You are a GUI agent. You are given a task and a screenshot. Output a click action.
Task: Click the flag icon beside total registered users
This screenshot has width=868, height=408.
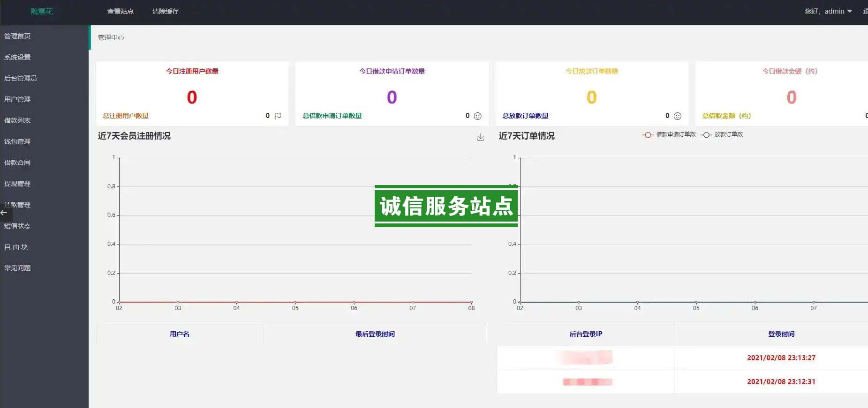[278, 116]
